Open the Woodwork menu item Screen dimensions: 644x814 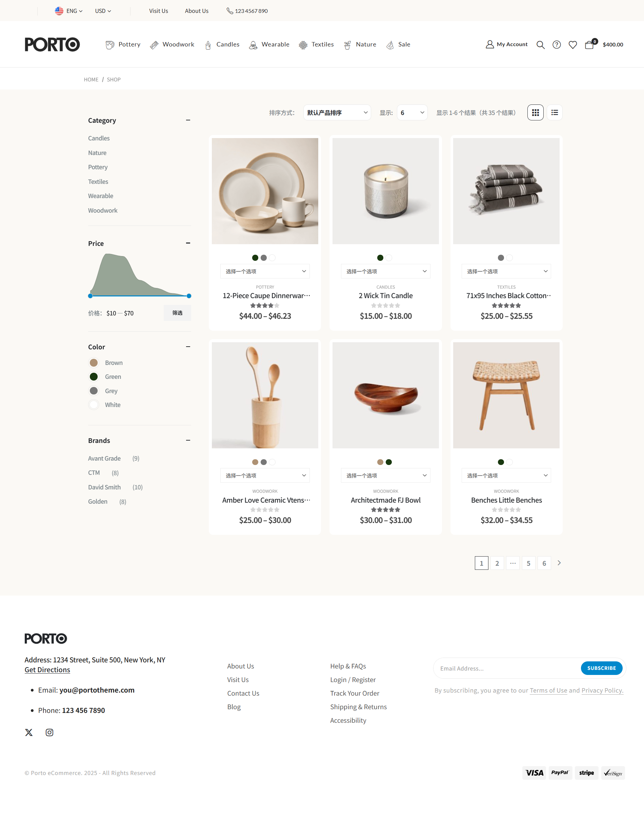click(172, 44)
